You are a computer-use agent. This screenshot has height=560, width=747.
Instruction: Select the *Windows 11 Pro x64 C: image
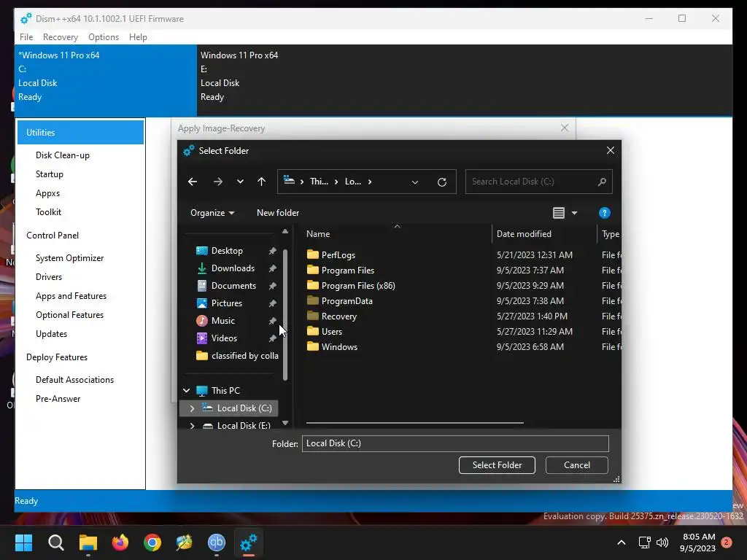[x=106, y=80]
